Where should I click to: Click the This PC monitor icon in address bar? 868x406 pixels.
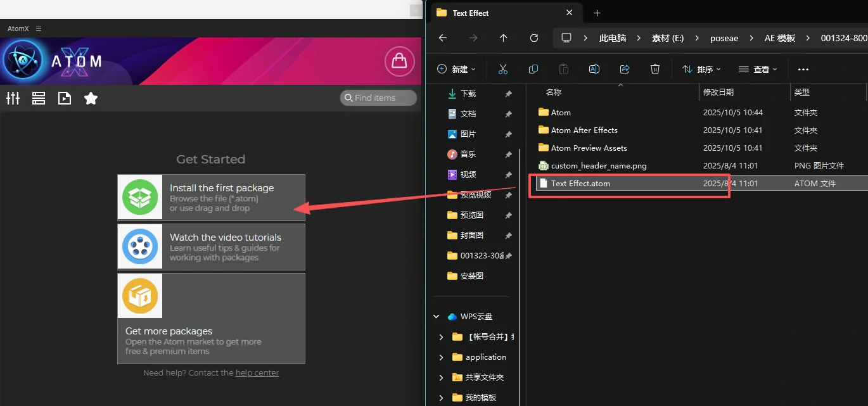coord(566,38)
